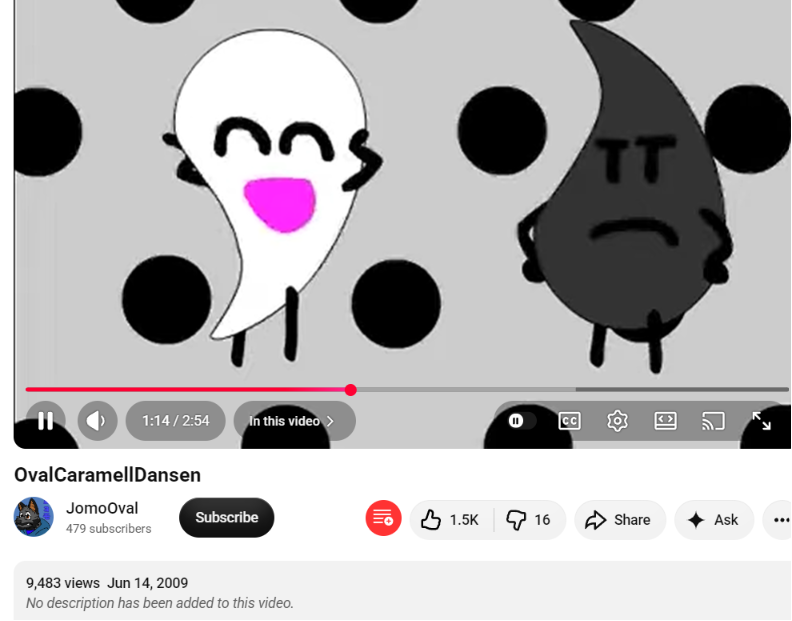Click the 479 subscribers text
The image size is (792, 621).
tap(109, 529)
